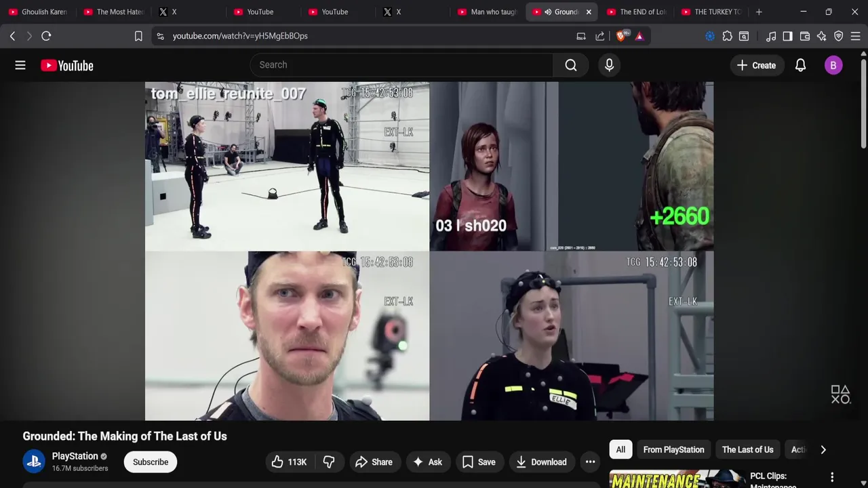The width and height of the screenshot is (868, 488).
Task: Toggle the browser sidebar panel
Action: 787,36
